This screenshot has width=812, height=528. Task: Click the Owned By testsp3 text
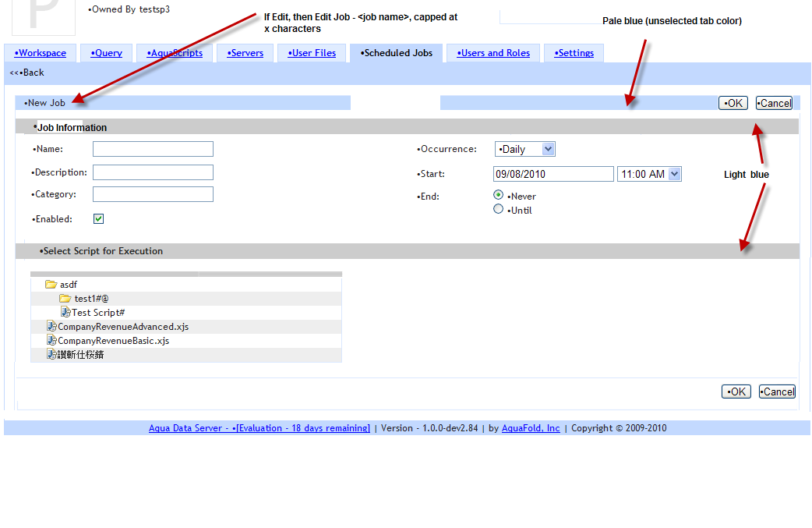pos(129,9)
